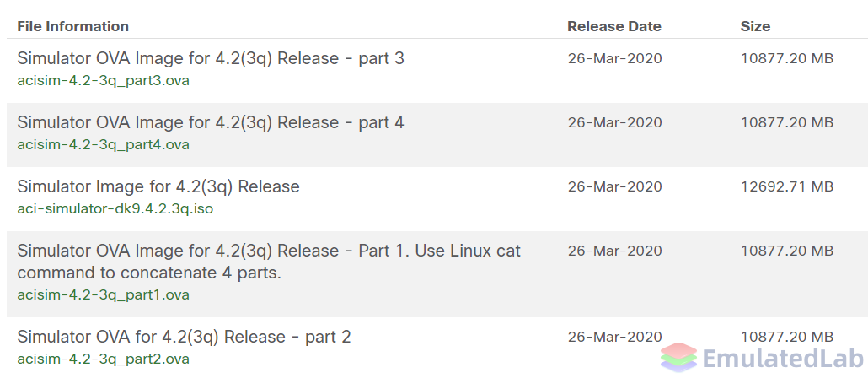Click the 12692.71 MB size value
868x378 pixels.
coord(786,186)
